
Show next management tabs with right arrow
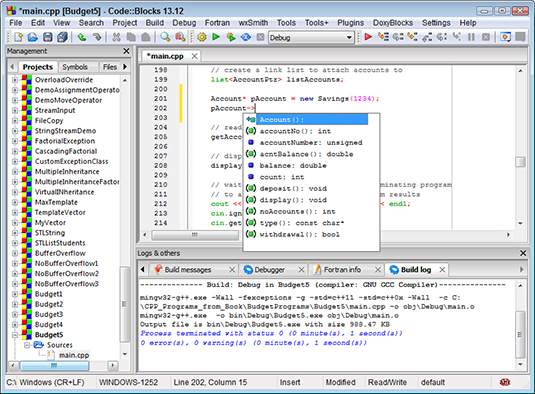tap(125, 67)
